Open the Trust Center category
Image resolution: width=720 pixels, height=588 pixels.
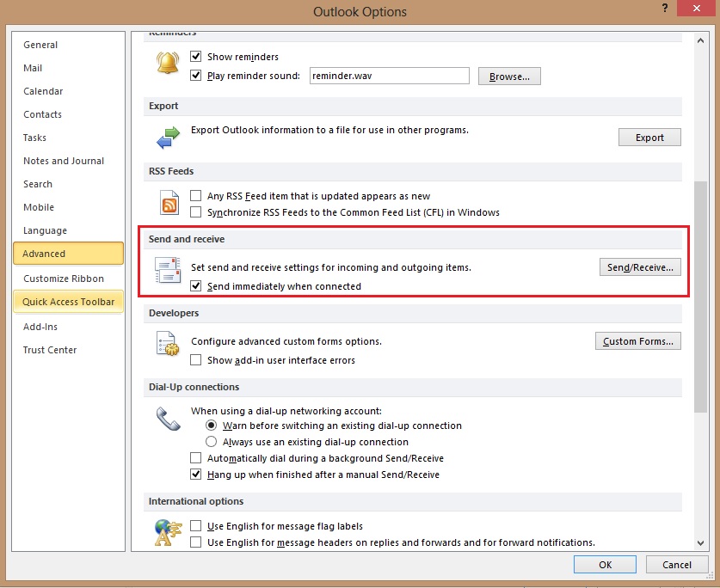coord(69,350)
